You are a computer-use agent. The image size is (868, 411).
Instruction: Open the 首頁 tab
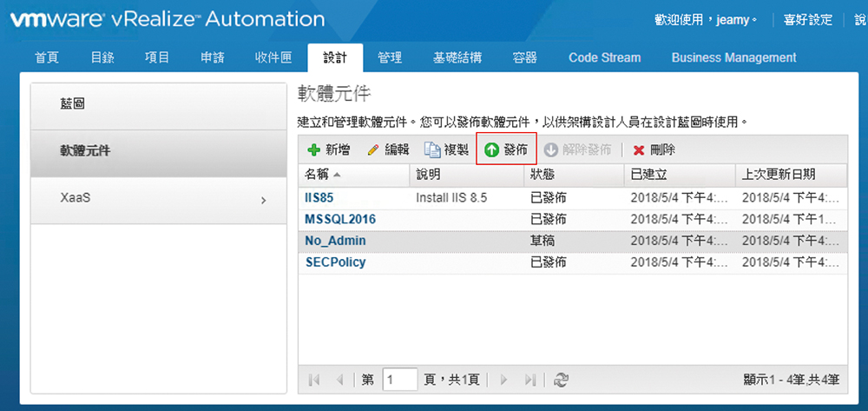pyautogui.click(x=47, y=57)
